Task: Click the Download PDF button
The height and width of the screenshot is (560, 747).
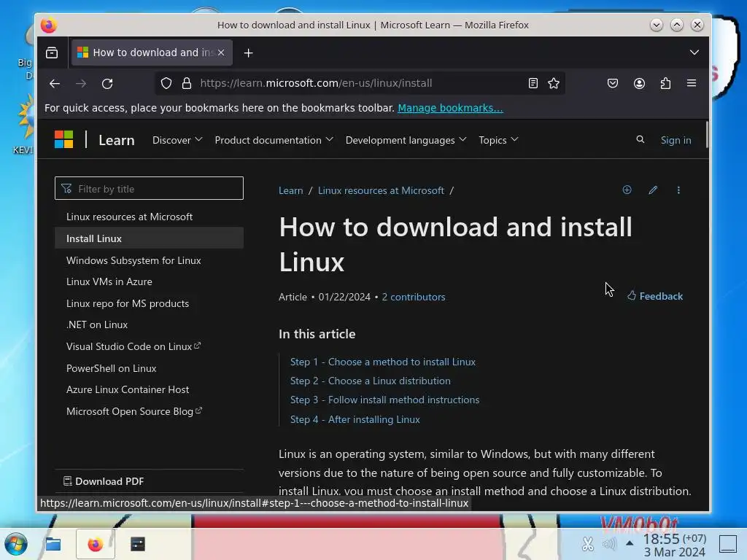Action: [104, 481]
